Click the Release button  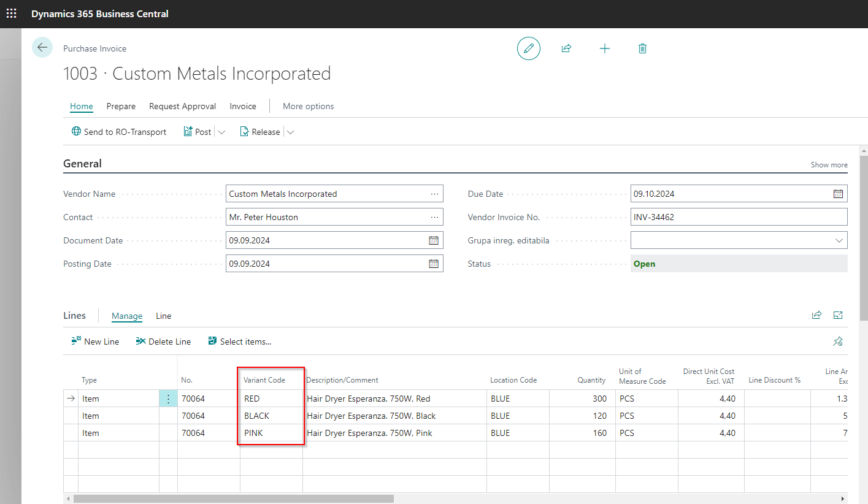click(260, 132)
